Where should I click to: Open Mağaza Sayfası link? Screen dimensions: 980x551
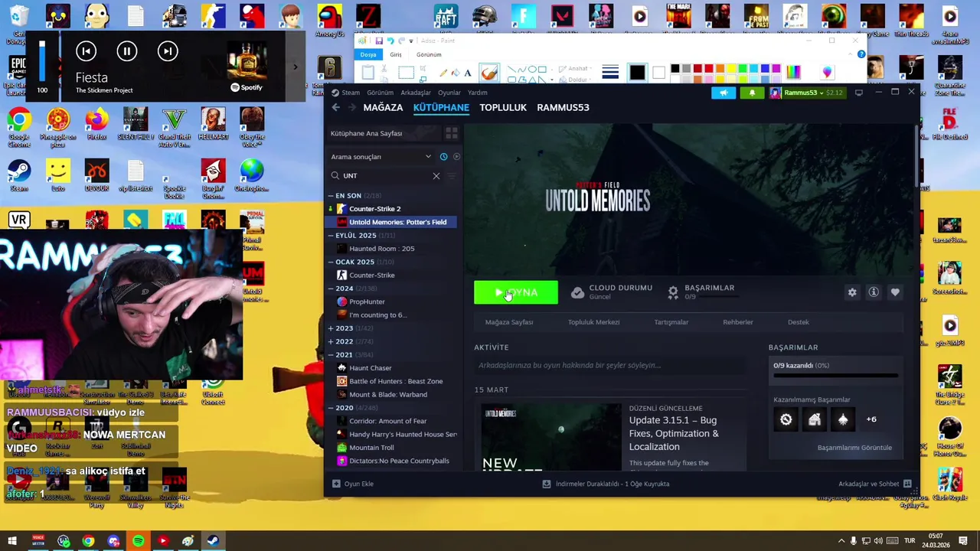(509, 322)
